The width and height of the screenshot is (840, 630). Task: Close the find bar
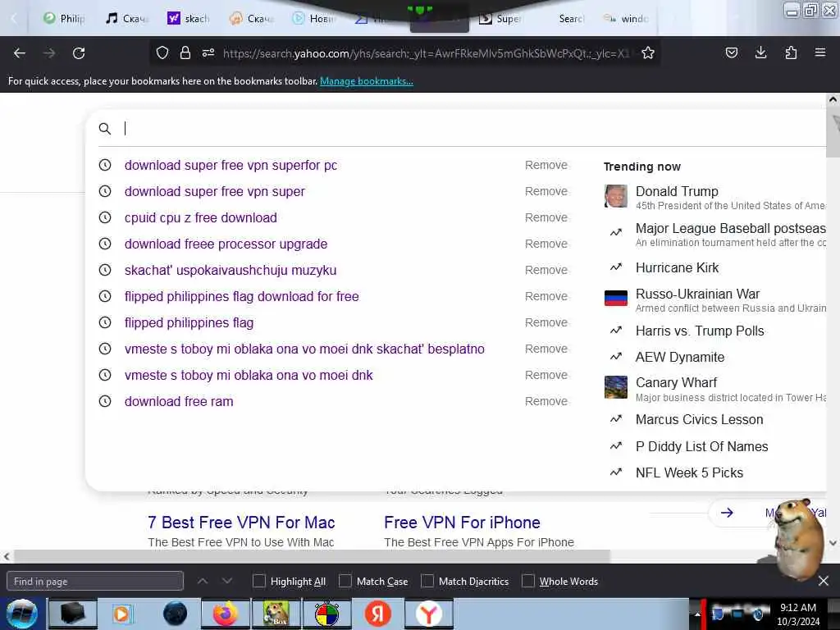coord(824,581)
